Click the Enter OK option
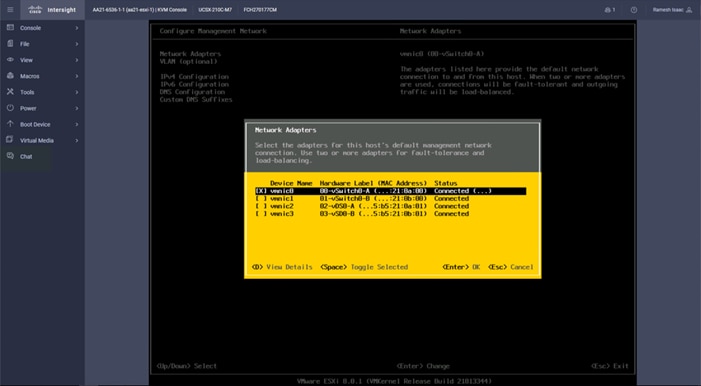 click(461, 267)
